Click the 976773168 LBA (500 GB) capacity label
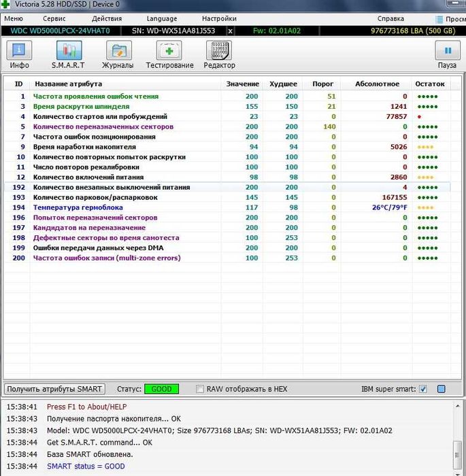Screen dimensions: 466x476 [x=413, y=31]
